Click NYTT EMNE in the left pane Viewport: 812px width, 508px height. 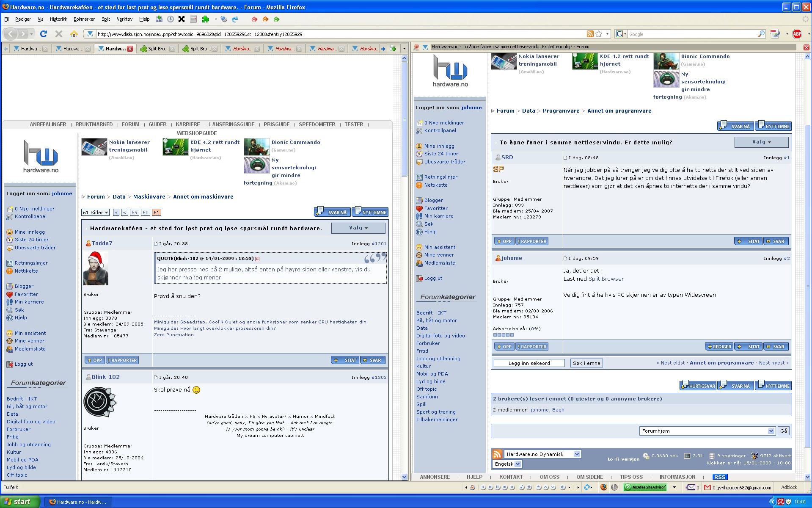click(x=370, y=212)
